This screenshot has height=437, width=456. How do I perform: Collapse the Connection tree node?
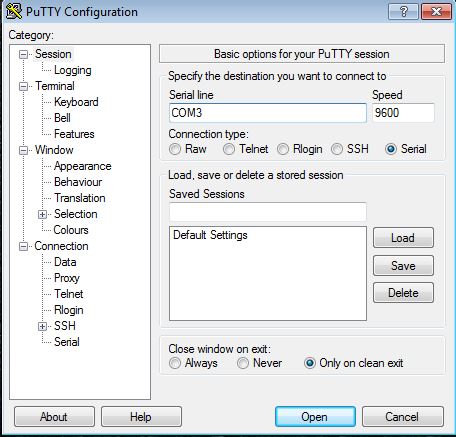pyautogui.click(x=23, y=246)
